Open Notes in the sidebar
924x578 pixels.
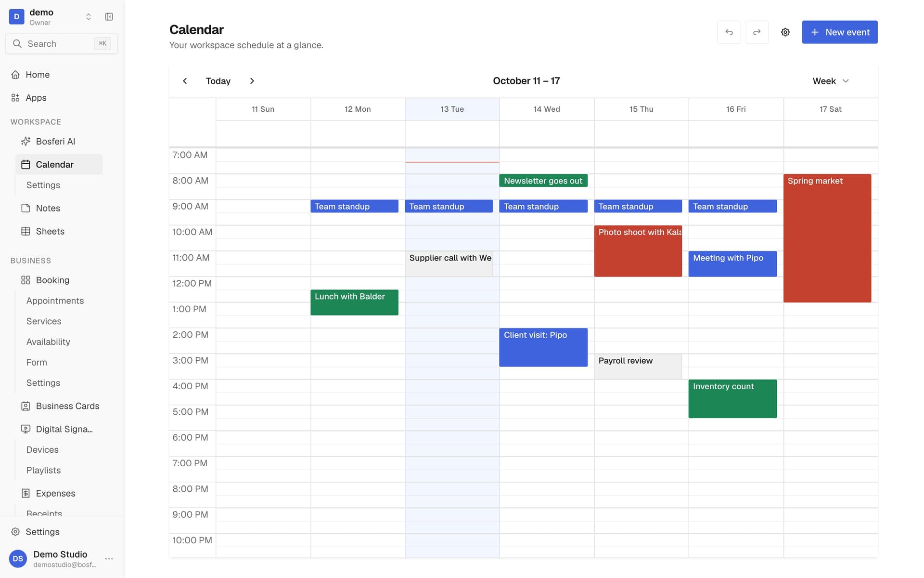59,208
